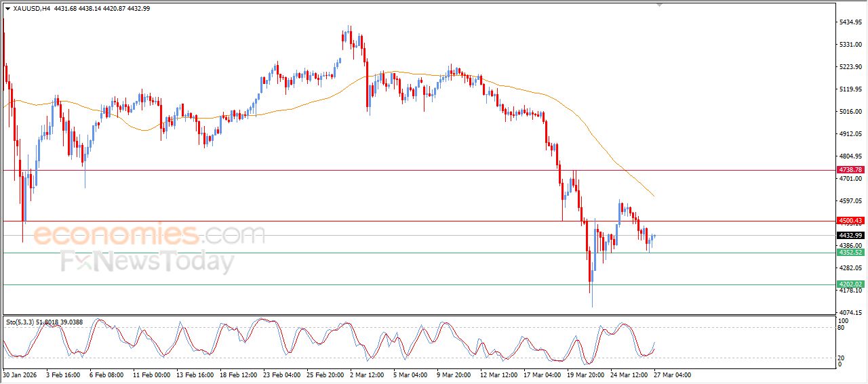This screenshot has width=868, height=384.
Task: Click the dropdown arrow beside XAUUSD,H4
Action: point(7,8)
